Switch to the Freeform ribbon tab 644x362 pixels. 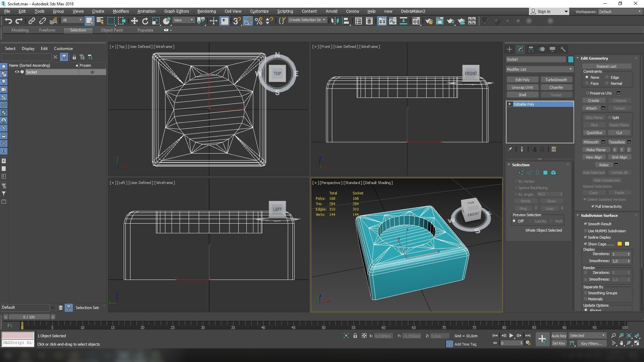pyautogui.click(x=47, y=30)
